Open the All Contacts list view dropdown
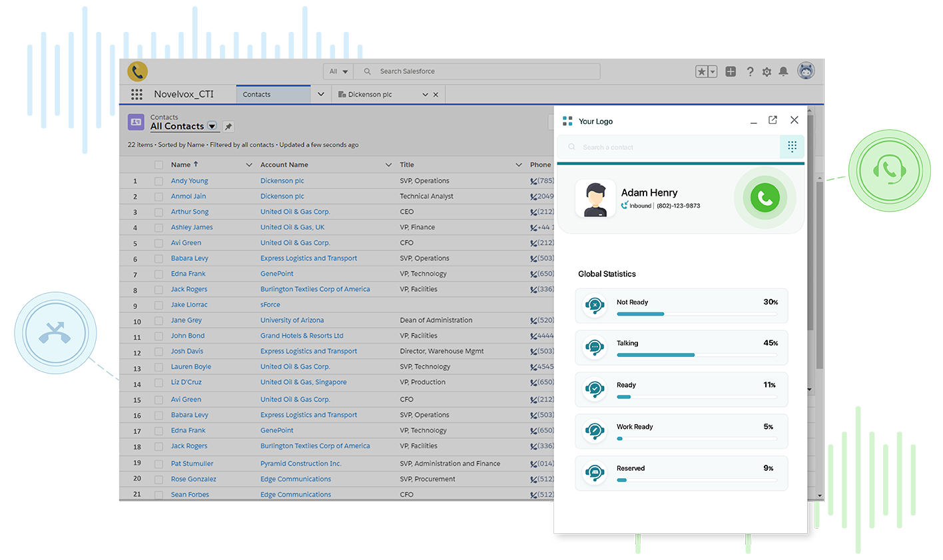This screenshot has height=560, width=943. 212,126
